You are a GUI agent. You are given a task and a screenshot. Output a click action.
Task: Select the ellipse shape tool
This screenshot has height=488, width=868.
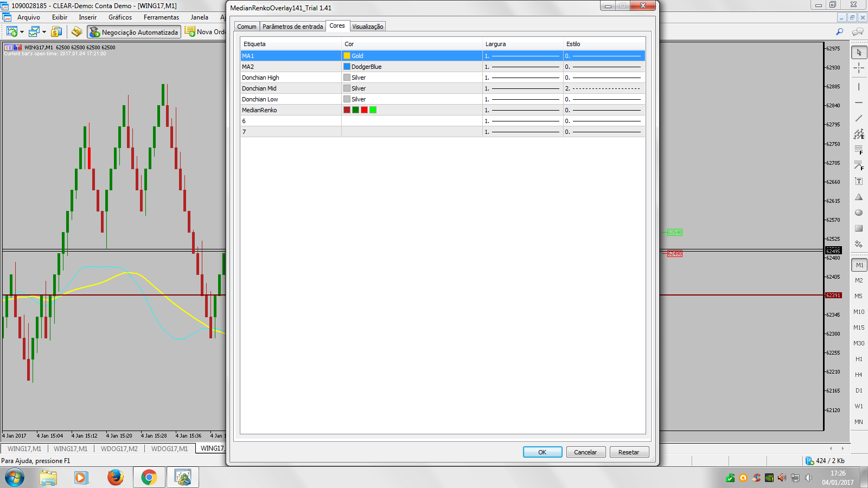pyautogui.click(x=859, y=213)
